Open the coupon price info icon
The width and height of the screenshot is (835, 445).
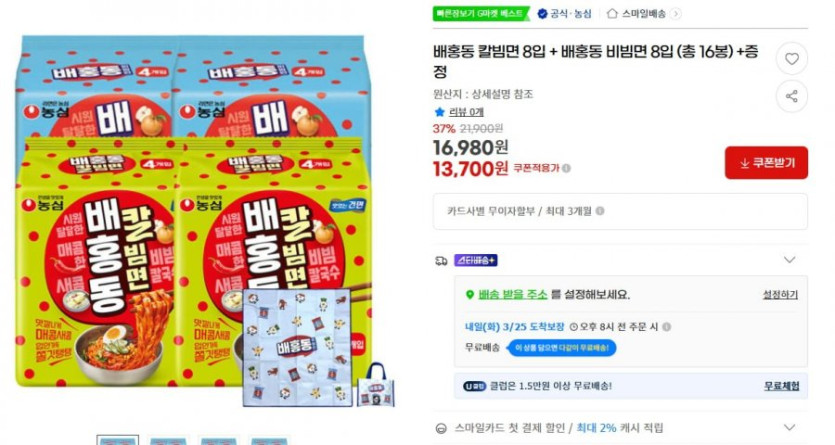coord(567,168)
